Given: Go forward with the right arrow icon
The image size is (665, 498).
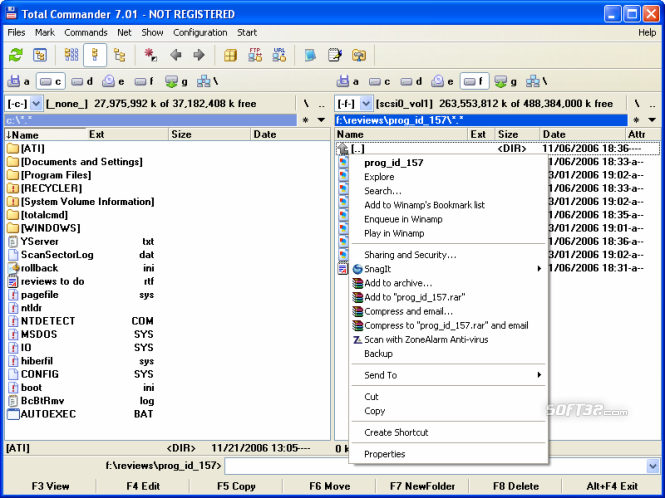Looking at the screenshot, I should tap(199, 55).
